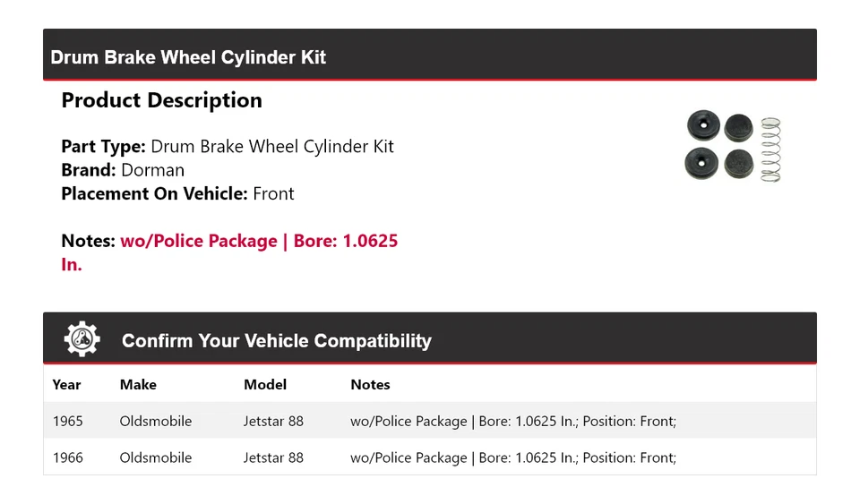Viewport: 860px width, 504px height.
Task: Select the 1966 year cell
Action: pyautogui.click(x=68, y=457)
